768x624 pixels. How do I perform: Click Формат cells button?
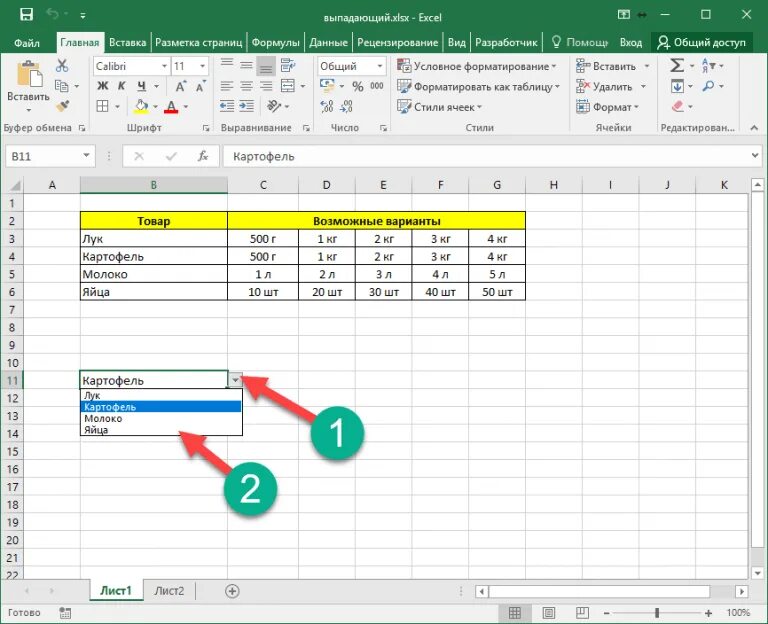click(607, 107)
